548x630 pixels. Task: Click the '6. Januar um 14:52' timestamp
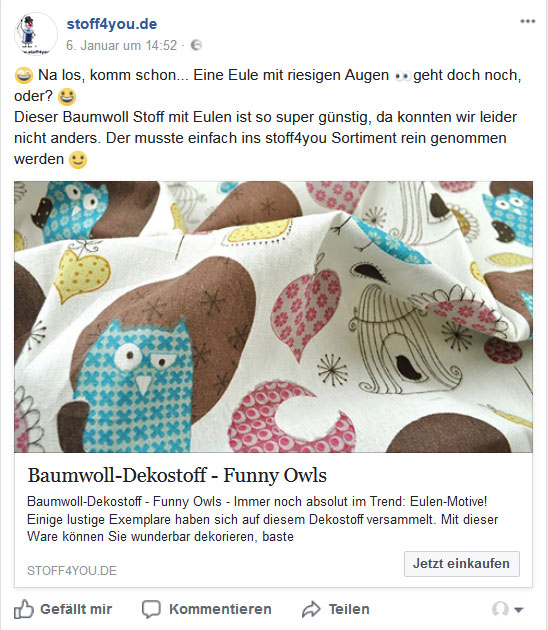pyautogui.click(x=121, y=45)
